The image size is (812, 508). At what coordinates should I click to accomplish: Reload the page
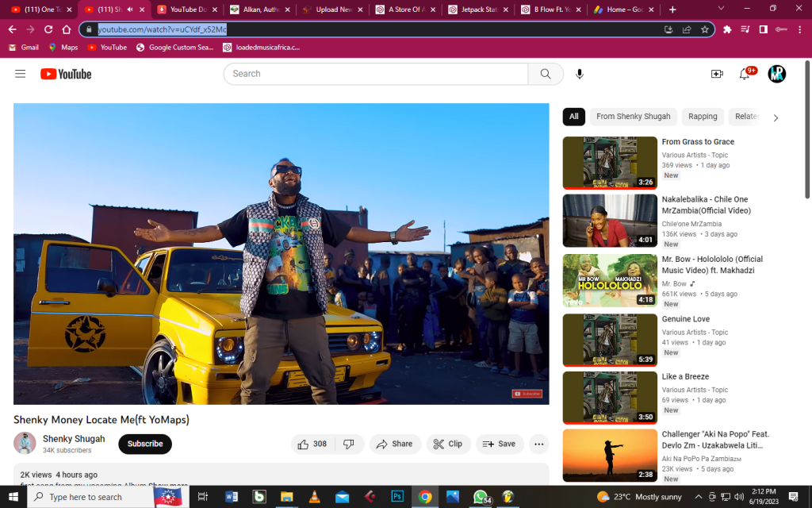pos(48,29)
